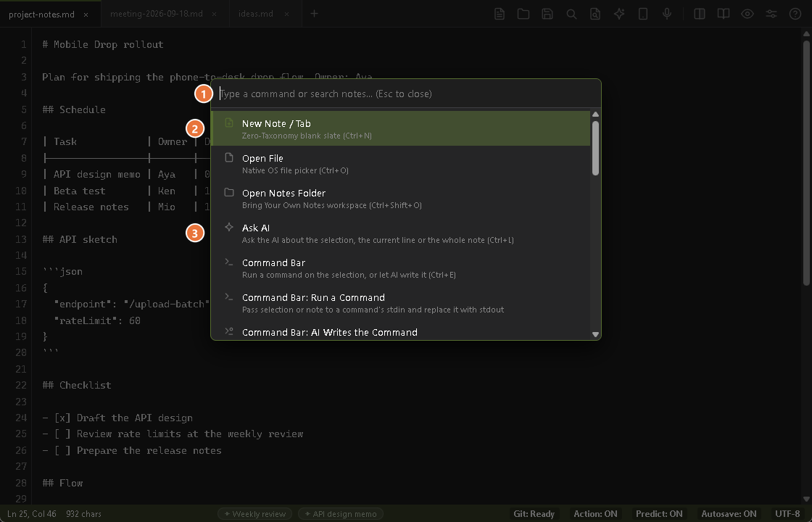The height and width of the screenshot is (522, 812).
Task: Click the command palette scrollbar thumb
Action: pos(595,148)
